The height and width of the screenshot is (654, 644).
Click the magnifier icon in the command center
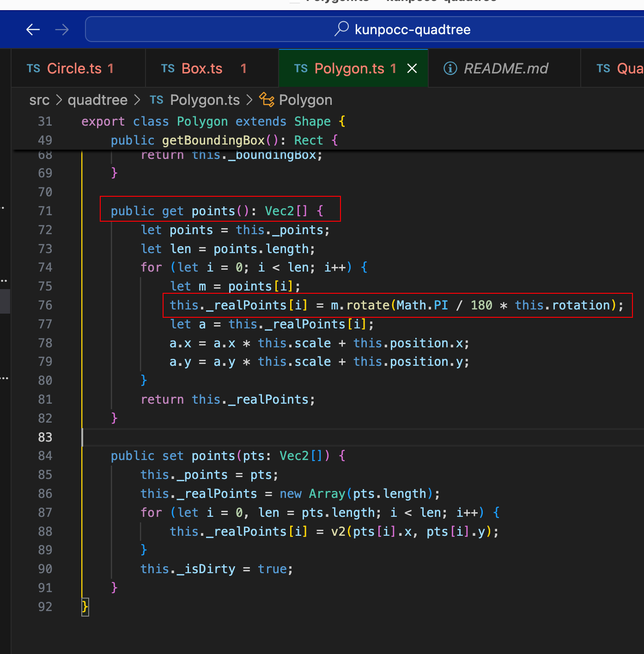pos(341,29)
